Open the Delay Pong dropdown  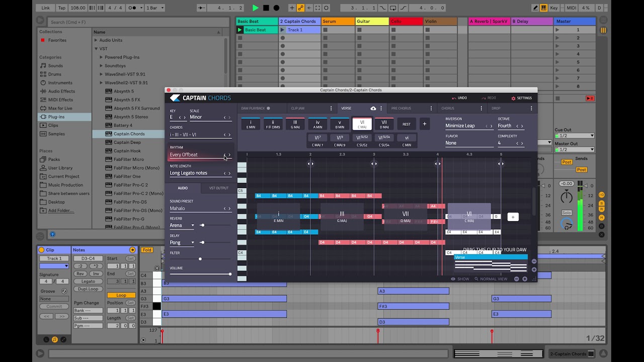(182, 242)
